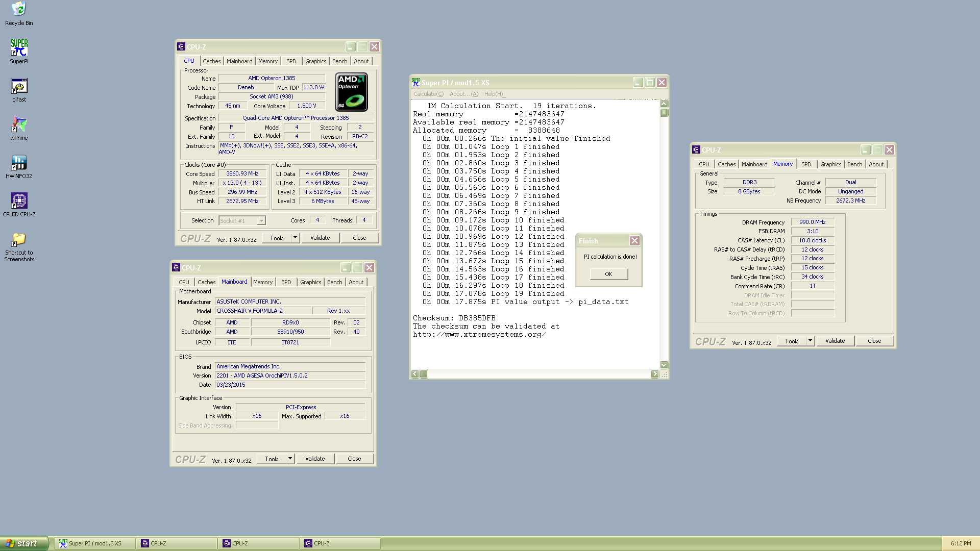This screenshot has height=551, width=980.
Task: Click the 3860.93 MHz Core Speed value
Action: tap(242, 173)
